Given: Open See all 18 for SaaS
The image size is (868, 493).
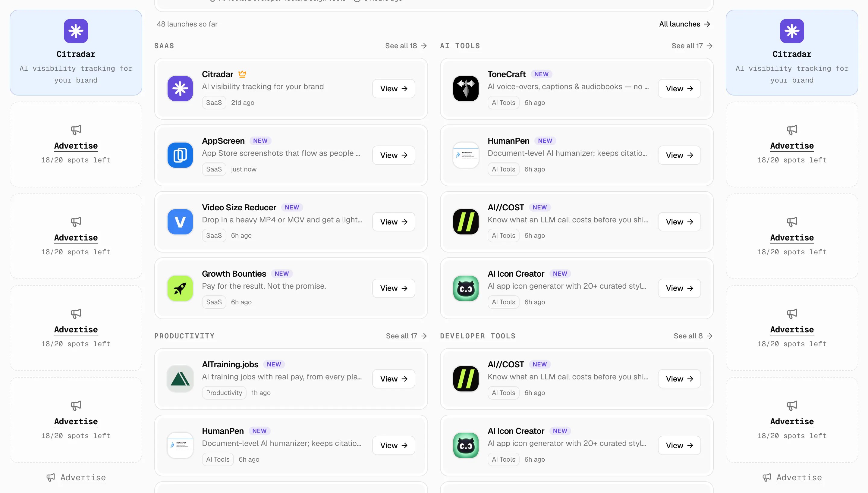Looking at the screenshot, I should click(x=406, y=46).
